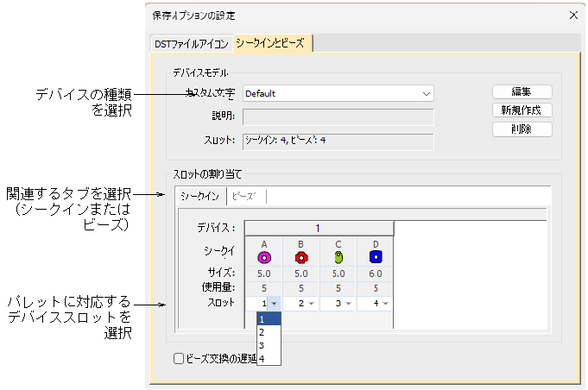Click the スロット summary field

tap(338, 142)
